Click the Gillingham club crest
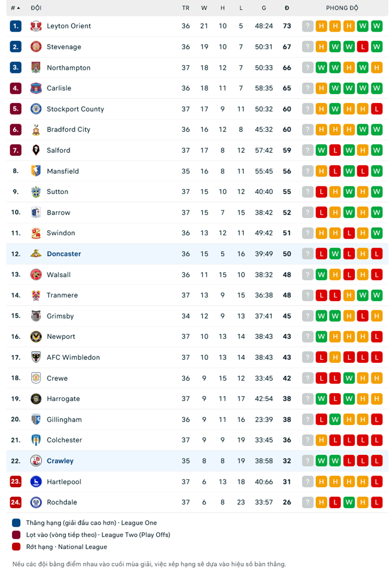This screenshot has height=573, width=392. (x=36, y=419)
